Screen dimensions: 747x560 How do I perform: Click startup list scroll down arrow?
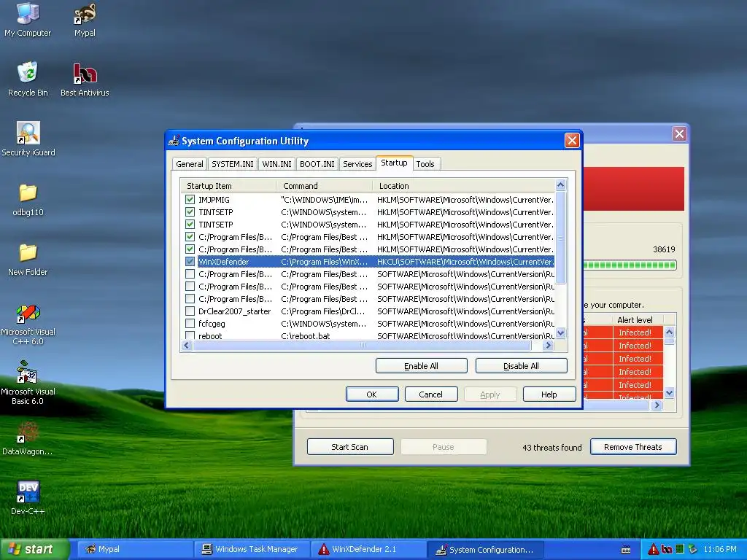click(x=561, y=332)
